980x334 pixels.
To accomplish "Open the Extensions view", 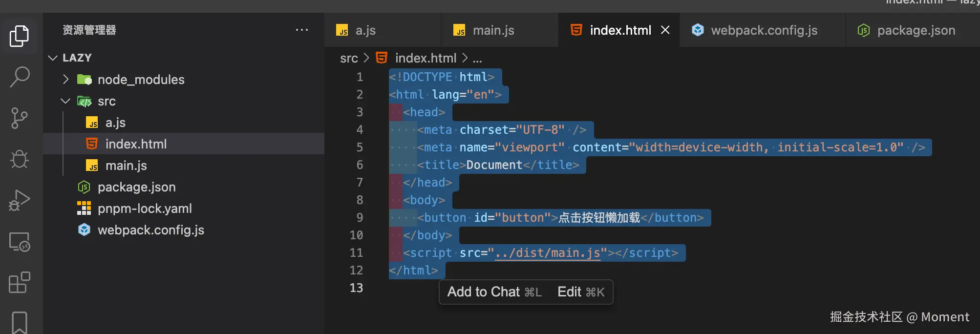I will tap(20, 282).
